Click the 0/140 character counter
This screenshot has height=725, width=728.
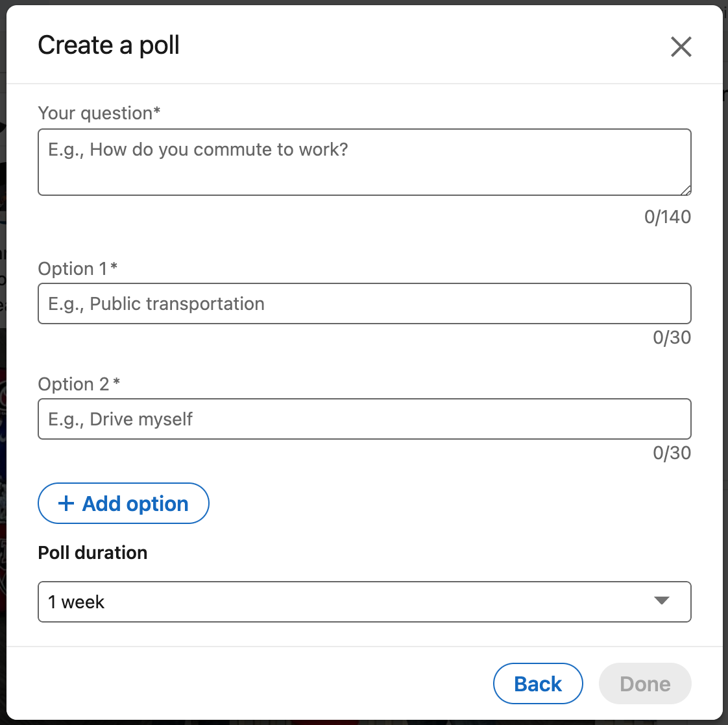coord(667,217)
